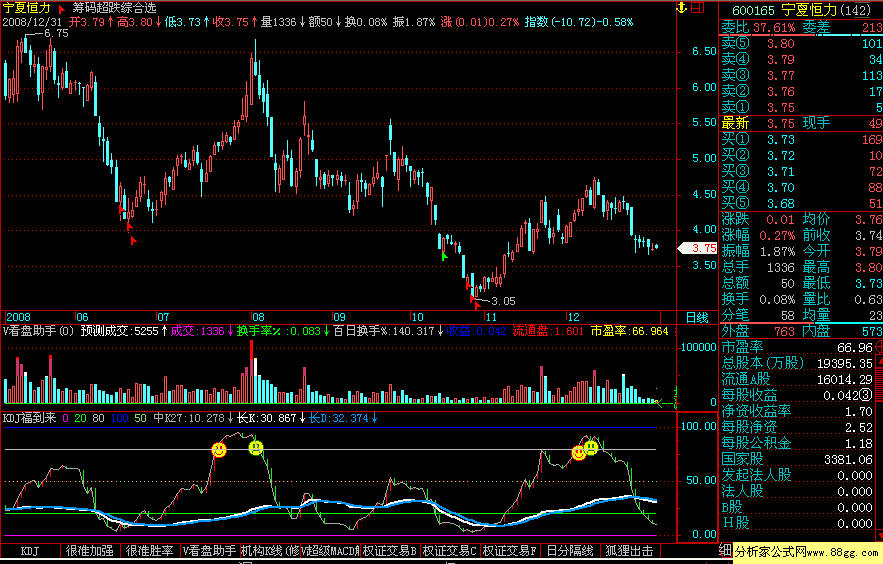Image resolution: width=883 pixels, height=564 pixels.
Task: Click the 100000 volume axis label
Action: (x=698, y=347)
